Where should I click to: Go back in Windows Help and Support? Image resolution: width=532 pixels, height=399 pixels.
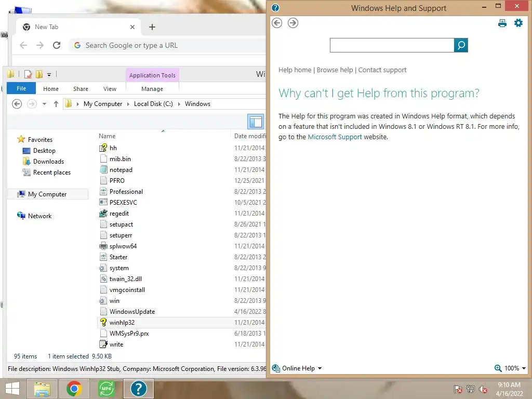click(x=277, y=23)
